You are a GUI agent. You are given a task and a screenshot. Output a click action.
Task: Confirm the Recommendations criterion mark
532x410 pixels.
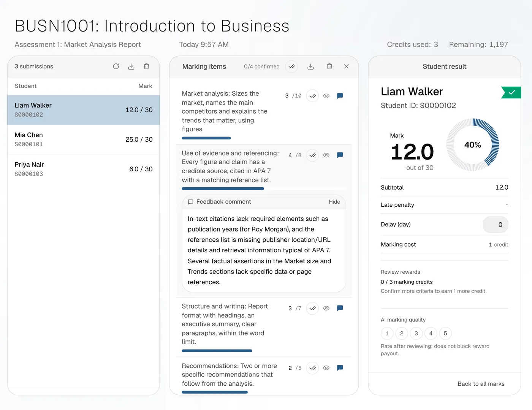tap(312, 368)
